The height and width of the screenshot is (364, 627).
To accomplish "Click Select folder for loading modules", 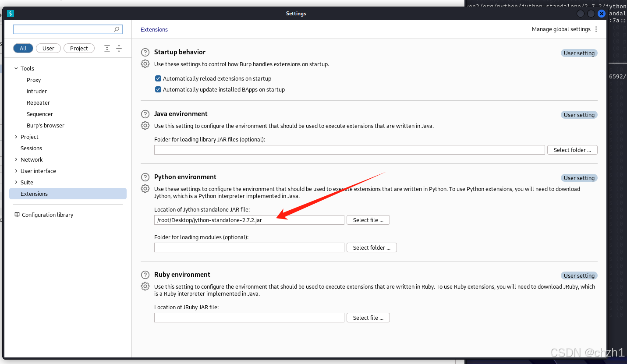I will (x=372, y=247).
